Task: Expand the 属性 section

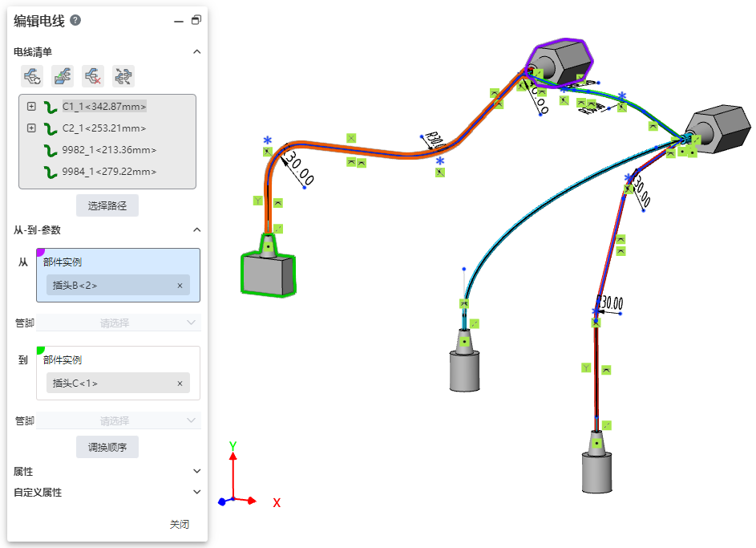Action: pyautogui.click(x=196, y=472)
